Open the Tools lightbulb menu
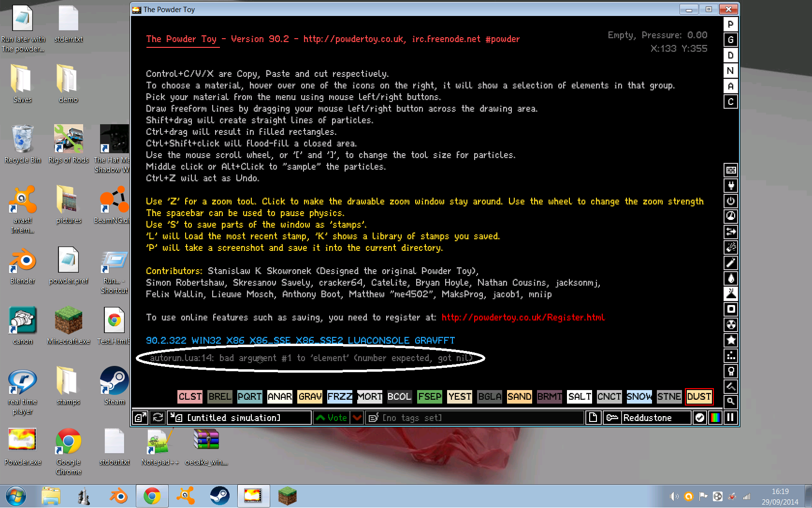812x508 pixels. (731, 371)
